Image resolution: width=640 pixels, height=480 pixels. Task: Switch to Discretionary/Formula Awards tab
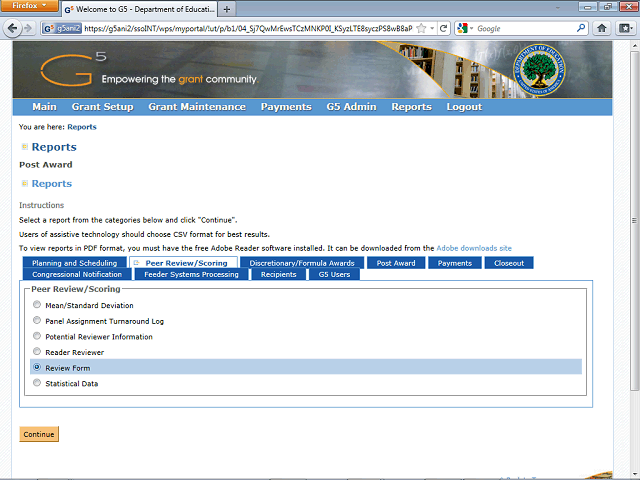pos(302,263)
